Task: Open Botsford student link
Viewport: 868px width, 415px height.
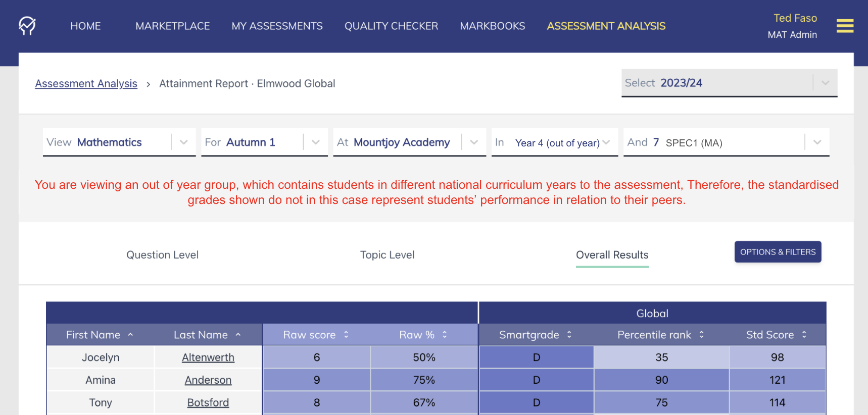Action: 208,403
